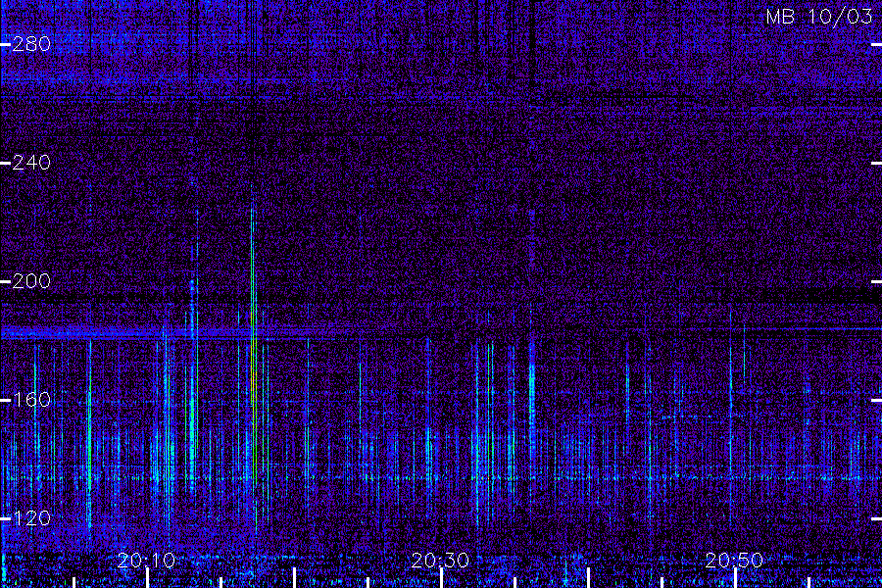Image resolution: width=882 pixels, height=588 pixels.
Task: Click the 160 frequency axis label
Action: [x=31, y=400]
